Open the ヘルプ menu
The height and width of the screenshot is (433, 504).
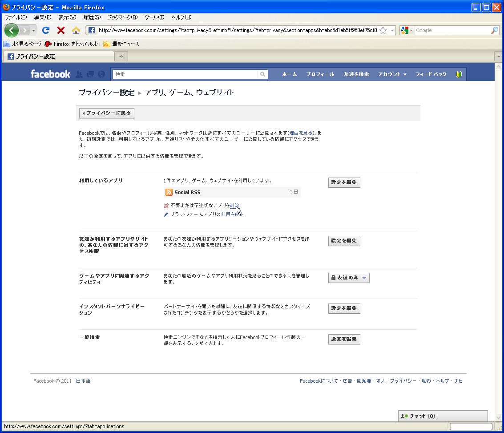tap(181, 17)
